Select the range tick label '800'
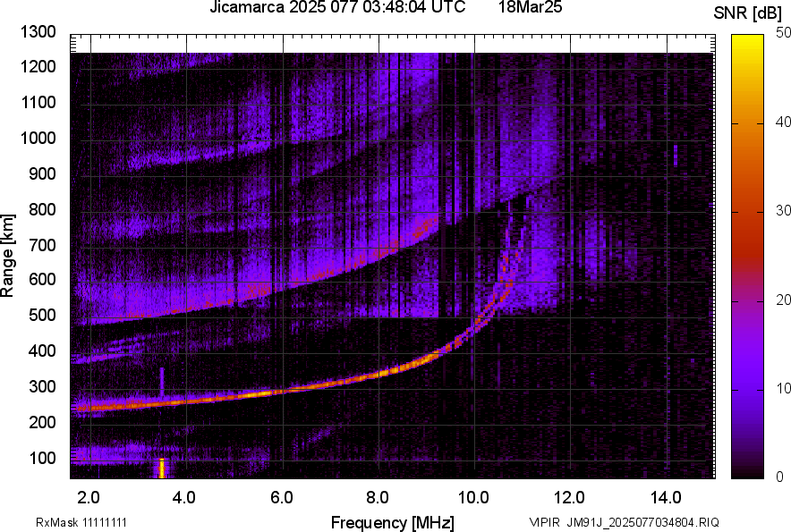 42,208
